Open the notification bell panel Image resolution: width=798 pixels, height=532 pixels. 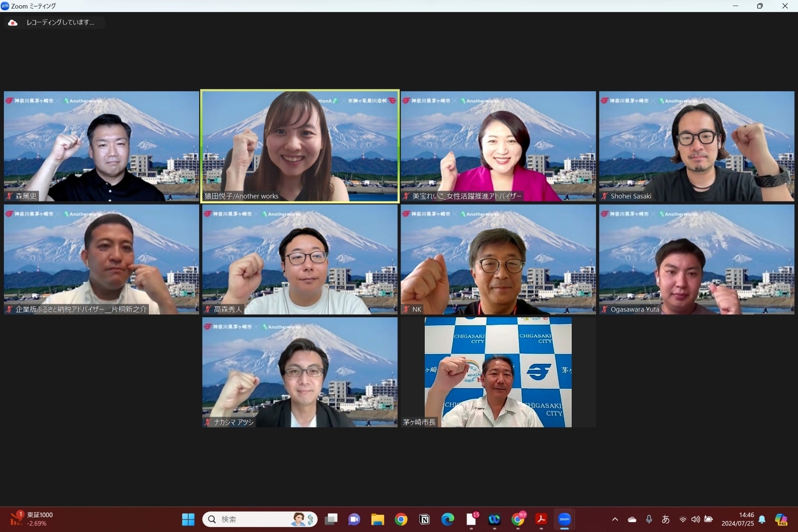(762, 519)
